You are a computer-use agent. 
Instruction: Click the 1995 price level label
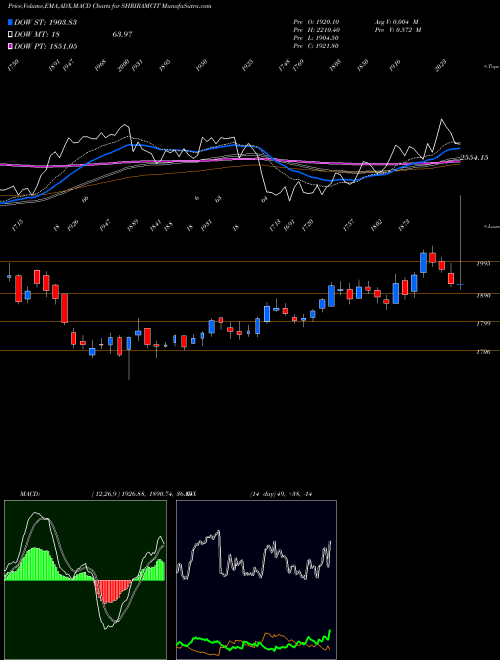[x=483, y=264]
